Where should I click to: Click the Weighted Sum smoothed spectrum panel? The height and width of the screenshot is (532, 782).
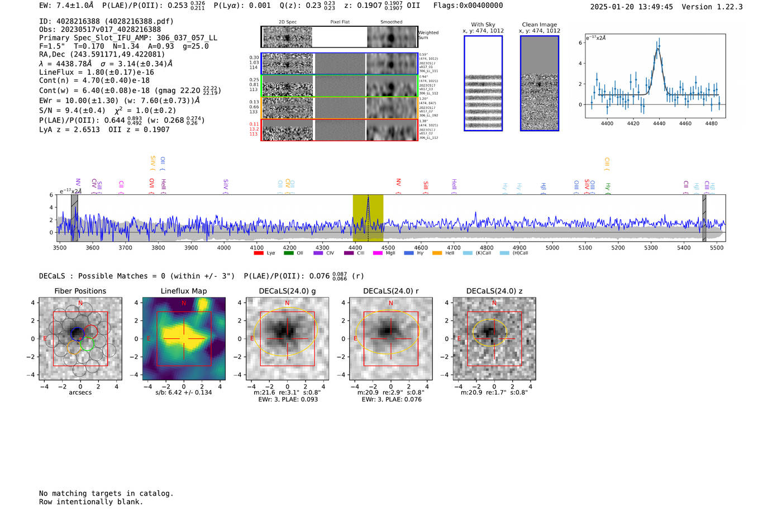[392, 37]
